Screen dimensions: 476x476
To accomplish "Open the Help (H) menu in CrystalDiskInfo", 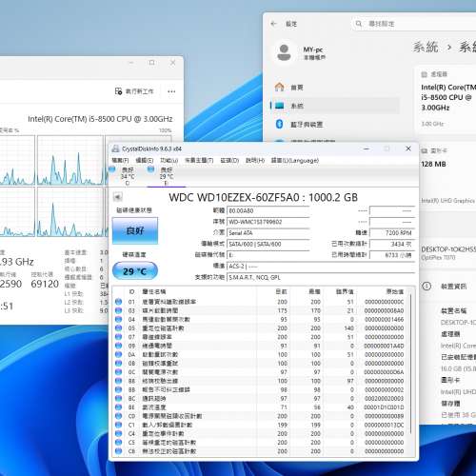I will click(255, 160).
